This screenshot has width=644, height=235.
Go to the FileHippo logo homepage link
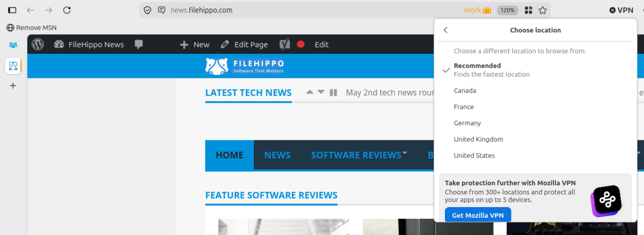[x=245, y=66]
